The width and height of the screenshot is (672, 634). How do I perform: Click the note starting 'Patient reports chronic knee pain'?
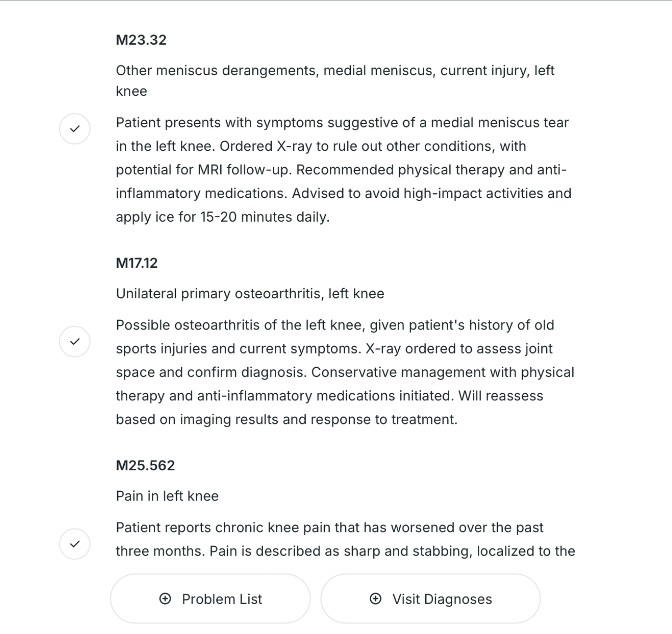pyautogui.click(x=346, y=539)
